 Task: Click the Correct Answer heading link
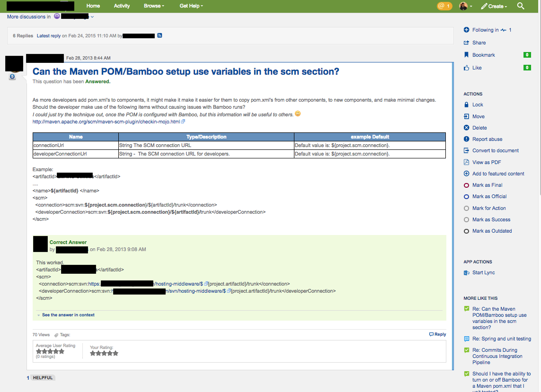68,242
